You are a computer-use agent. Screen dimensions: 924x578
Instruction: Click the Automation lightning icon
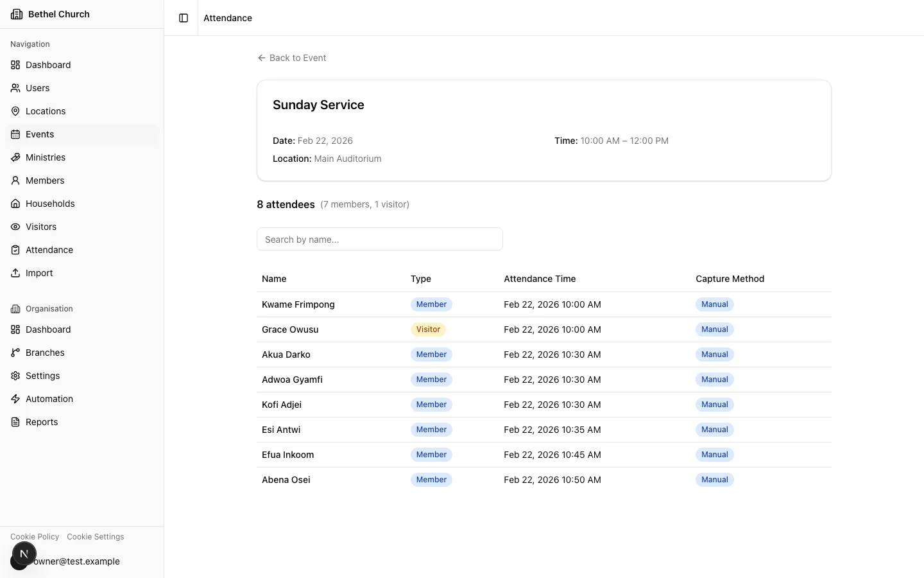point(15,399)
